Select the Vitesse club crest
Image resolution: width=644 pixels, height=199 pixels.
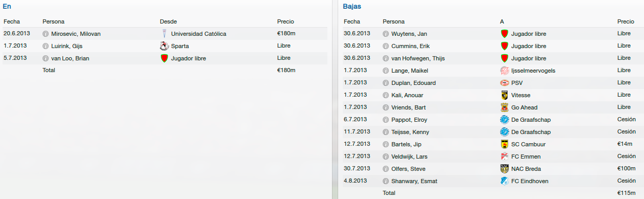click(x=504, y=95)
